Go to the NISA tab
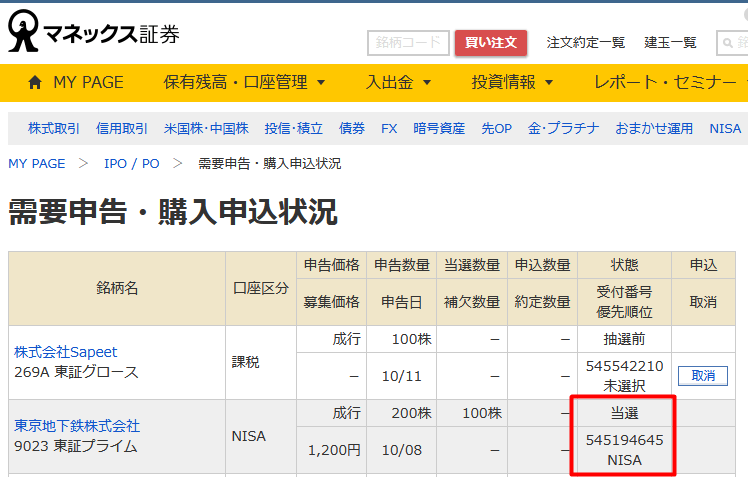Viewport: 748px width, 477px height. [x=725, y=129]
